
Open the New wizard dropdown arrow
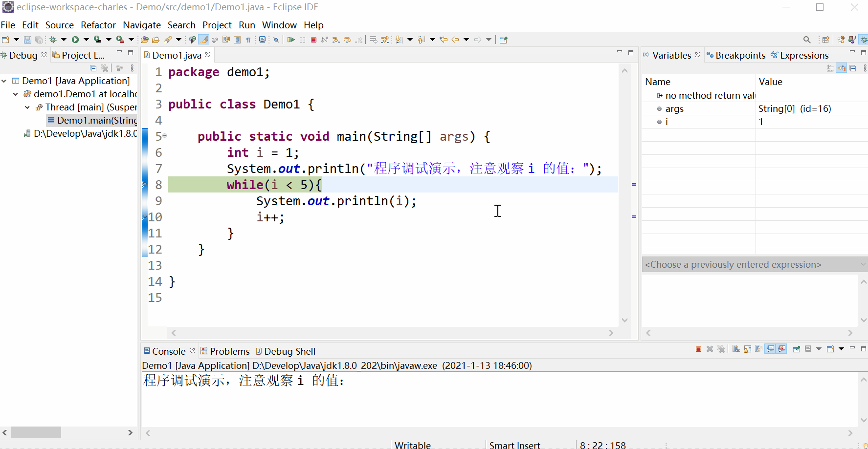tap(16, 40)
